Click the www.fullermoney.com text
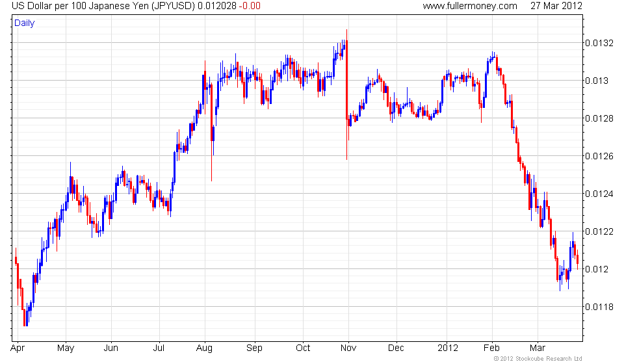 click(x=469, y=6)
